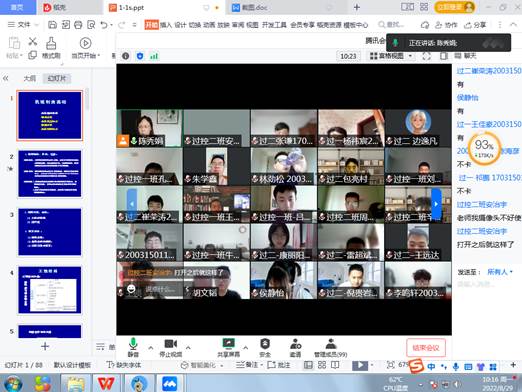522x392 pixels.
Task: Open the 插入 ribbon tab
Action: click(x=166, y=25)
